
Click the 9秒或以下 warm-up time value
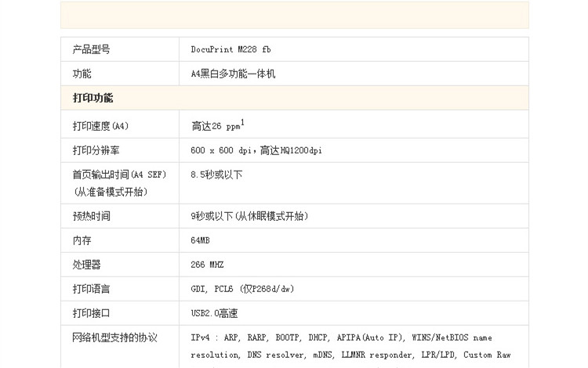click(x=249, y=216)
